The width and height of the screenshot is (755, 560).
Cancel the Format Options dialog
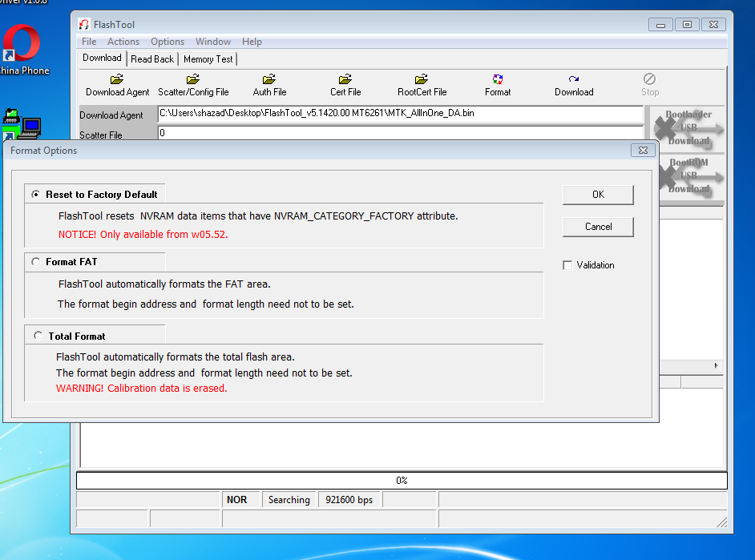[598, 227]
